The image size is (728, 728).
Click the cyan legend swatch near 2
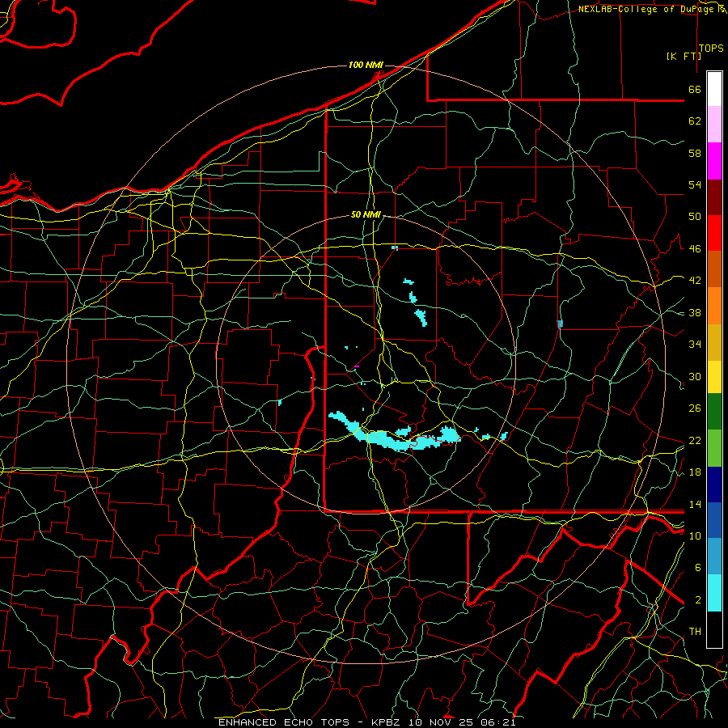tap(714, 593)
